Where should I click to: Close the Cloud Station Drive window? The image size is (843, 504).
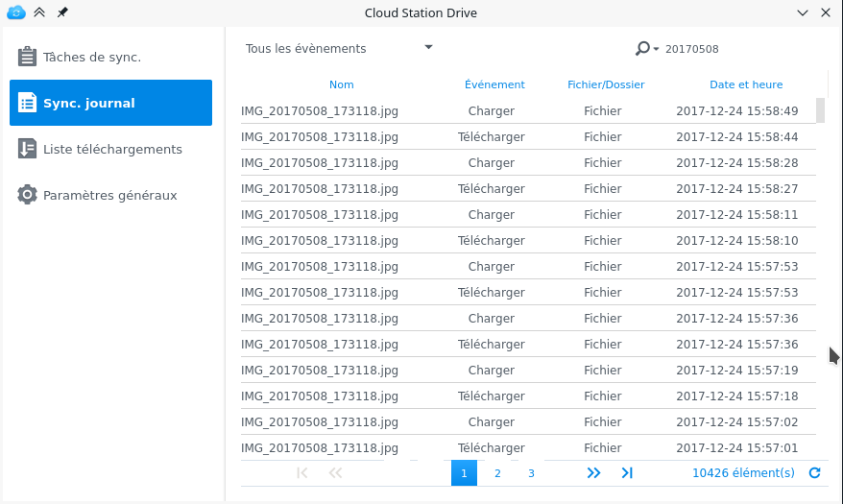click(x=826, y=12)
